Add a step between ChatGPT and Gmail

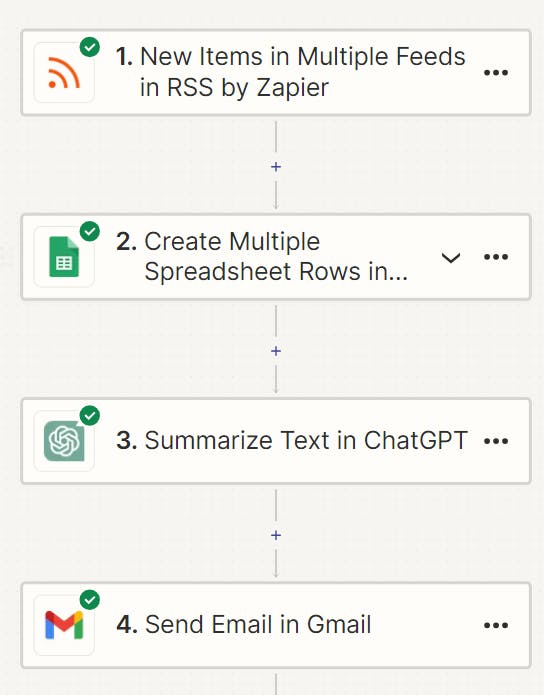276,535
